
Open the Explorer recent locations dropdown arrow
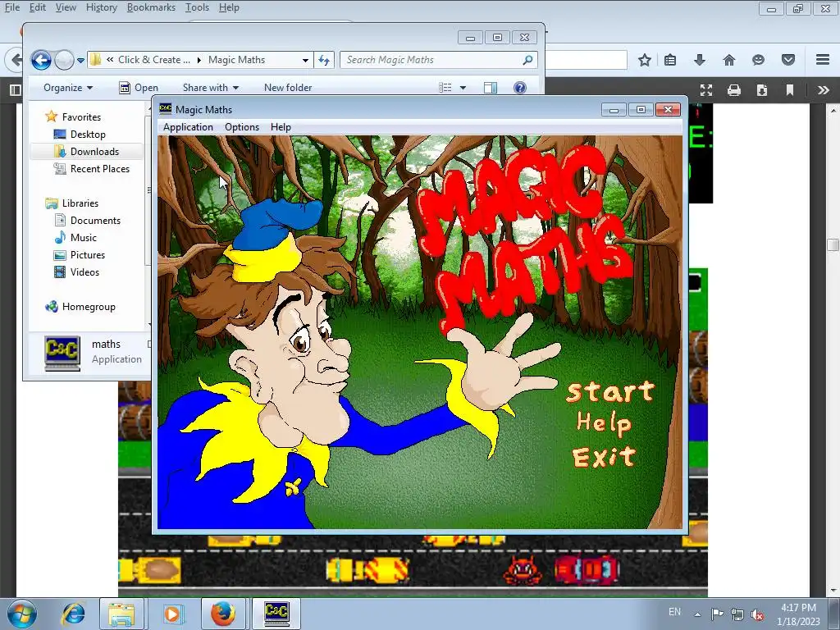click(81, 61)
